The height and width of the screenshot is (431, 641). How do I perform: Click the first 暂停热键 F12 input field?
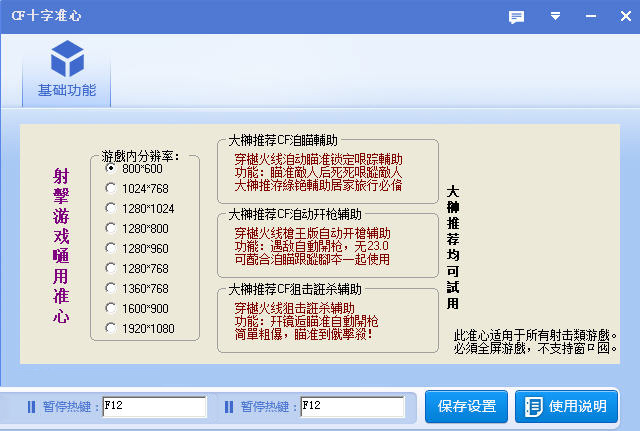pyautogui.click(x=154, y=406)
